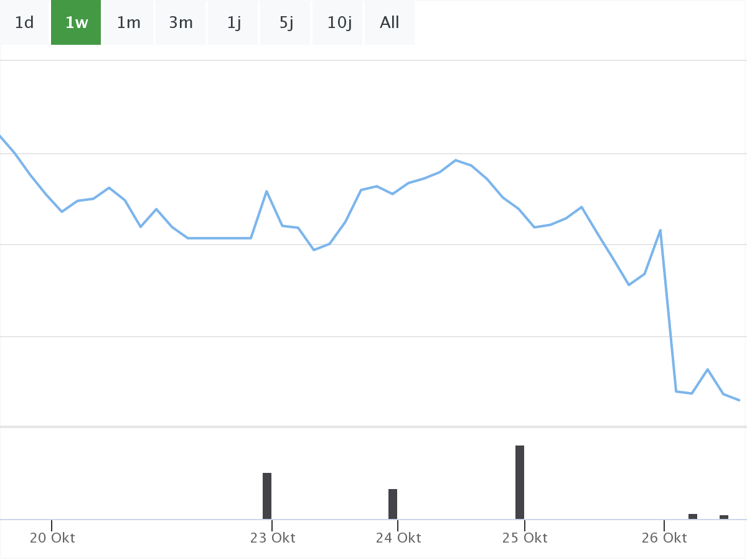Choose the 10j time range

pyautogui.click(x=339, y=23)
